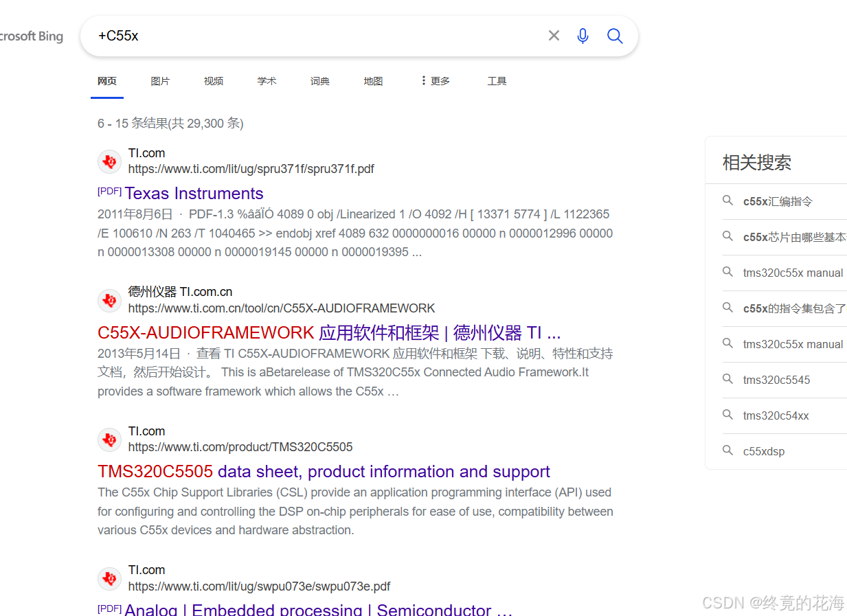Click TI favicon beside spru371f.pdf result

(109, 161)
